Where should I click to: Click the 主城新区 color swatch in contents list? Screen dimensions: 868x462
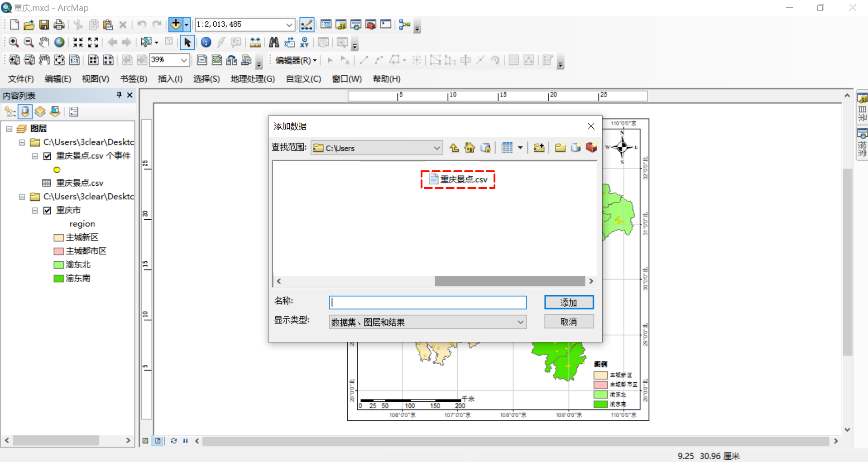tap(58, 237)
